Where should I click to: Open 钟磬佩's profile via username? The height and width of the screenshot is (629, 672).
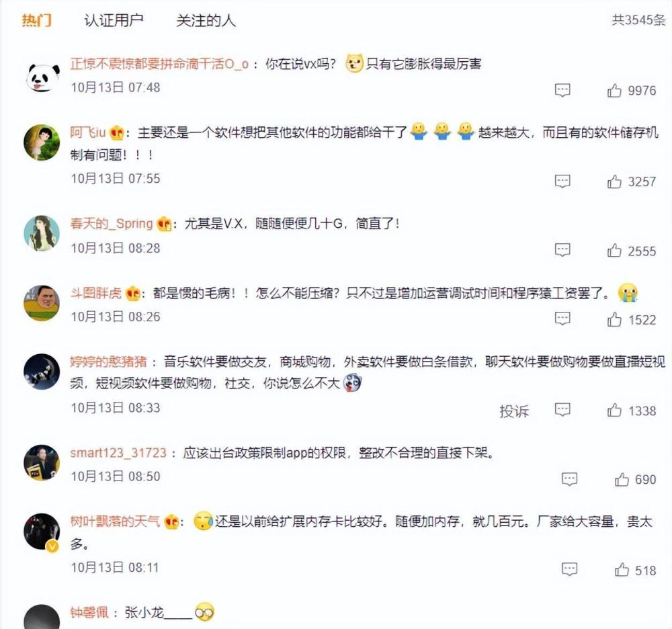89,612
